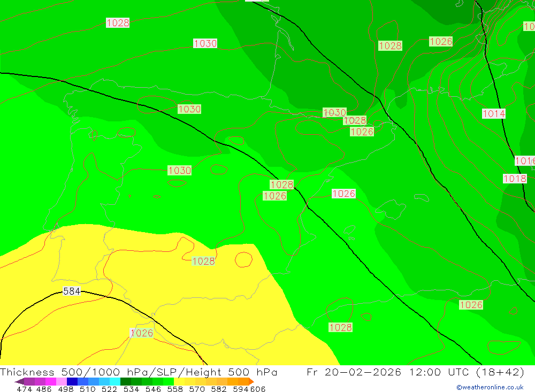Screen dimensions: 535x392
Task: Click the orange arrow at legend end
Action: (x=251, y=381)
